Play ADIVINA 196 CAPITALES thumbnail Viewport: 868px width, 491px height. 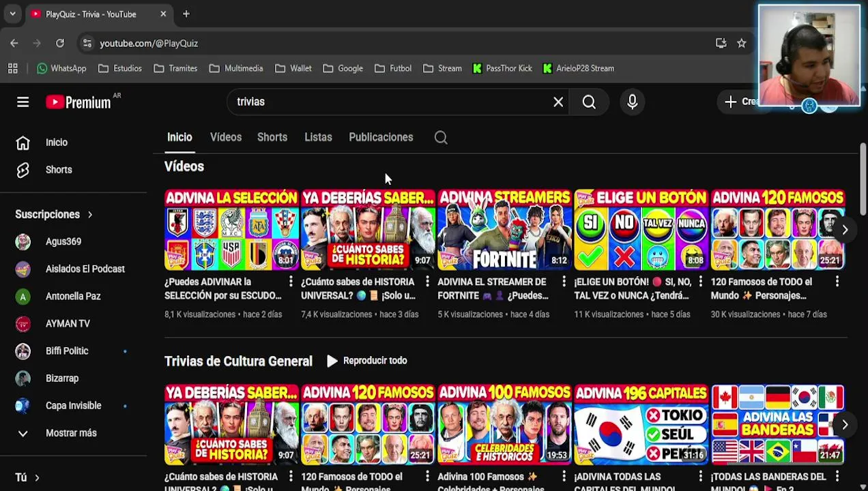click(641, 425)
